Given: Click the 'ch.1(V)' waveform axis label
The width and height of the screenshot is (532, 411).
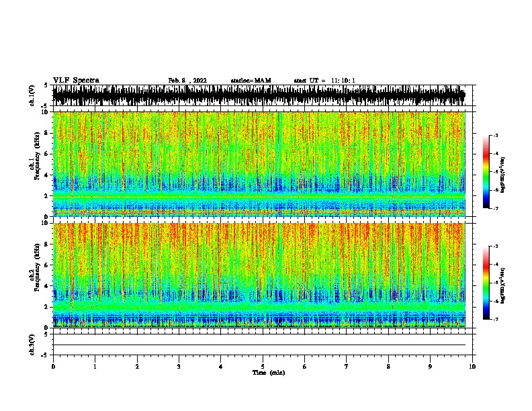Looking at the screenshot, I should coord(32,95).
